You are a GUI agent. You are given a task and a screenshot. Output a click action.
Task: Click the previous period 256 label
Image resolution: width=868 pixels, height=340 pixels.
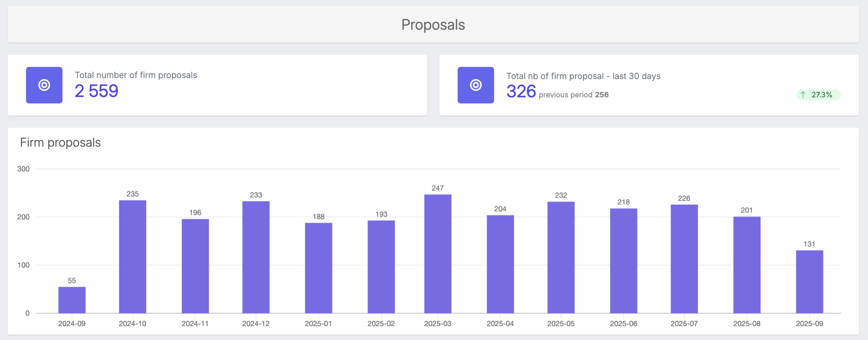[574, 95]
